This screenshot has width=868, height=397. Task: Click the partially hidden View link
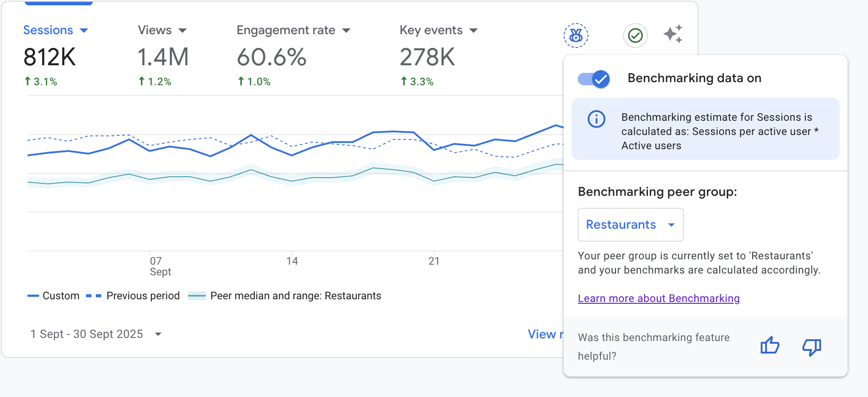[x=544, y=334]
